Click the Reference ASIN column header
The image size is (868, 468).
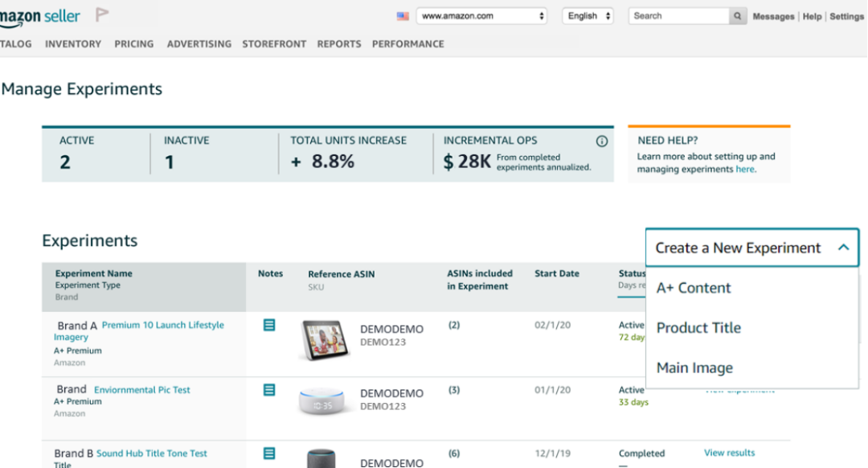pyautogui.click(x=341, y=274)
